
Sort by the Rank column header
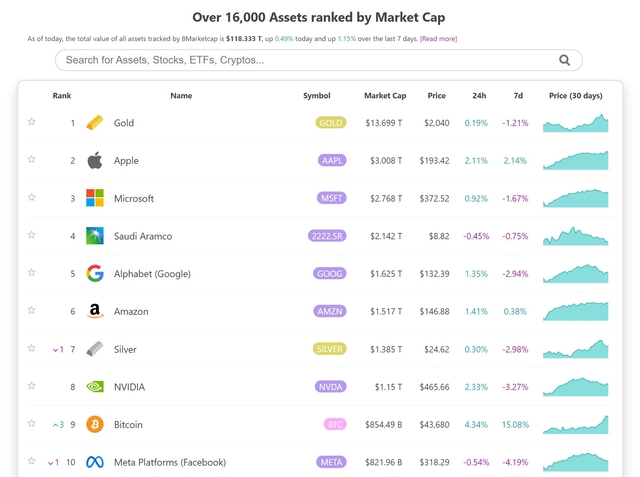point(62,96)
